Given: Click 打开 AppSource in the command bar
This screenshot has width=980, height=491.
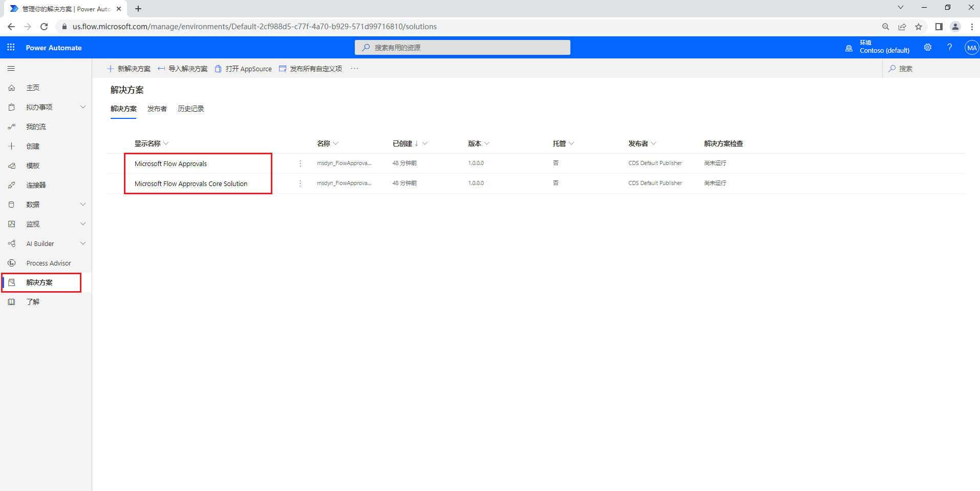Looking at the screenshot, I should 243,69.
